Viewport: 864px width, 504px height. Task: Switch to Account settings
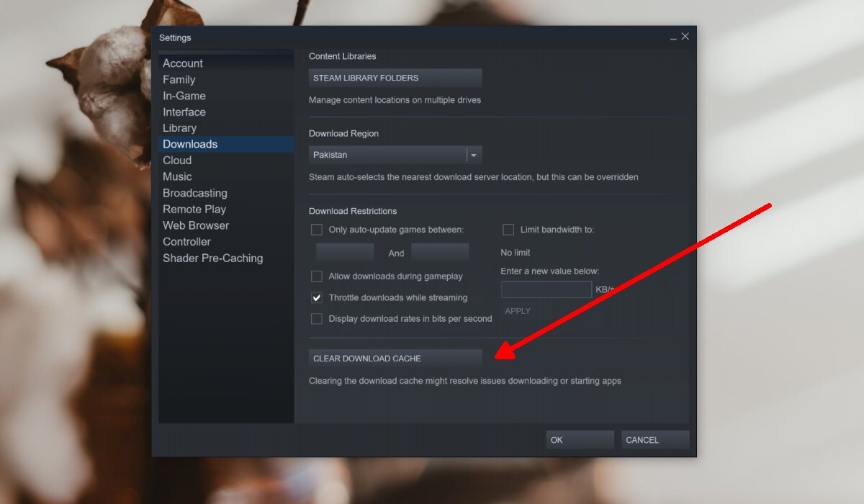point(182,63)
